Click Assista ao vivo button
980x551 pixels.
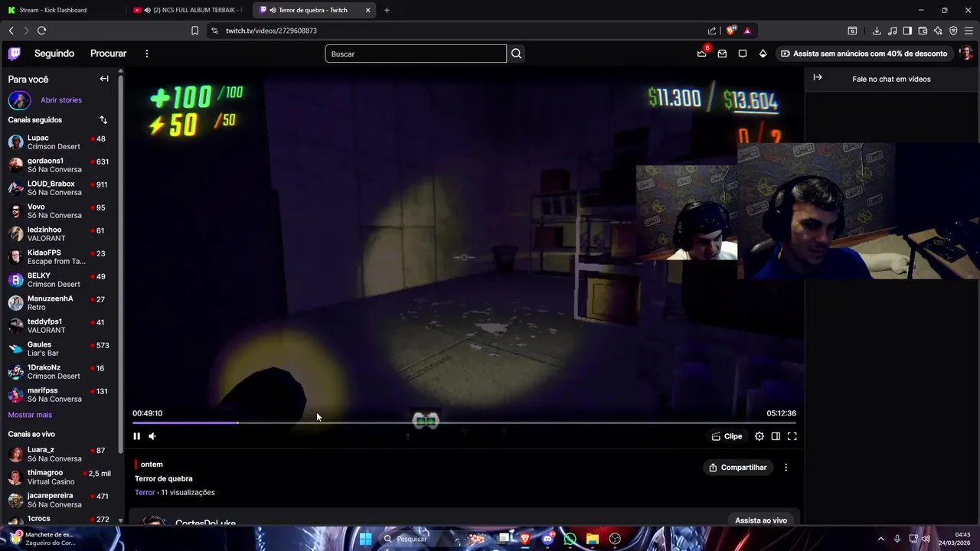pyautogui.click(x=761, y=520)
